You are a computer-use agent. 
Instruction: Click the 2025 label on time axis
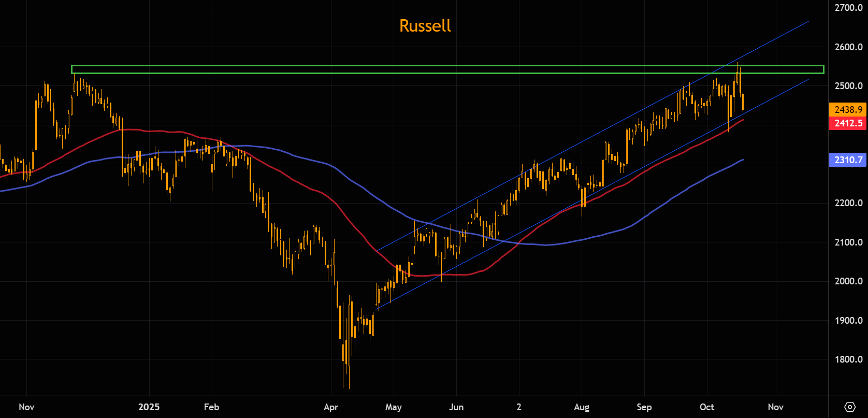149,407
